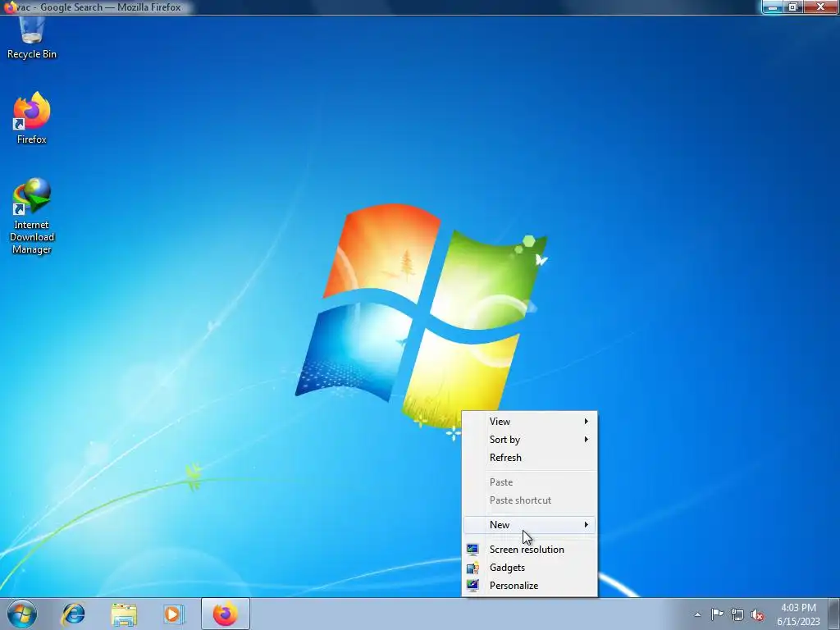Image resolution: width=840 pixels, height=630 pixels.
Task: Open Screen resolution from the context menu
Action: click(x=529, y=550)
